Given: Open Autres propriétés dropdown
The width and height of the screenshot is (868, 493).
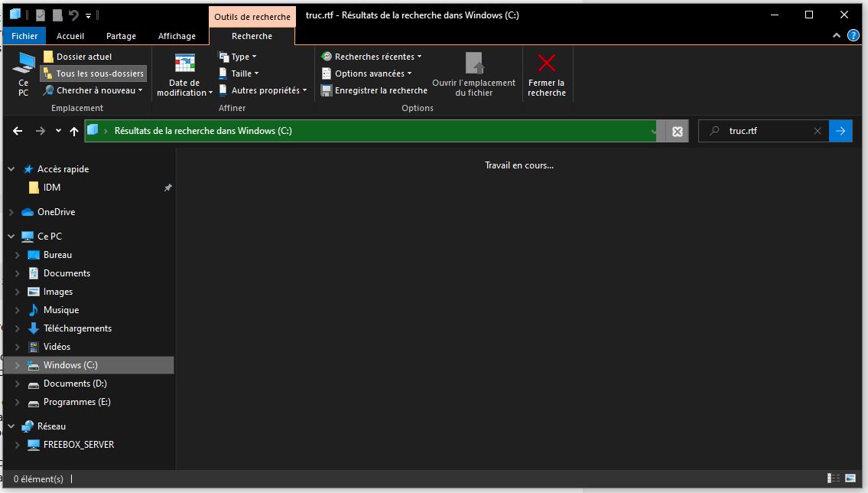Looking at the screenshot, I should pyautogui.click(x=263, y=90).
